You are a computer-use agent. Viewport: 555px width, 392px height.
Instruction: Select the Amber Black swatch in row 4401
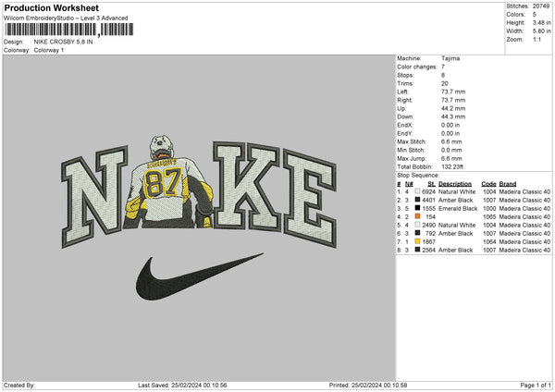click(x=418, y=200)
